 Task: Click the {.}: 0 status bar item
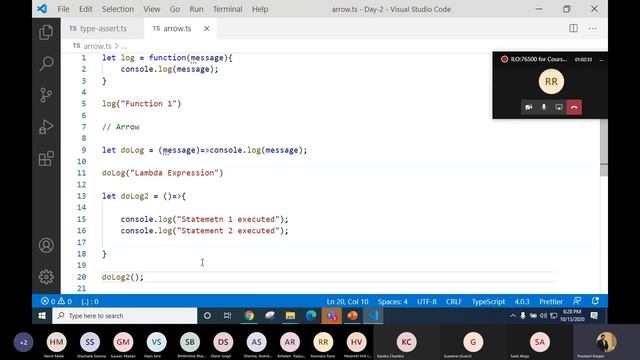(90, 302)
